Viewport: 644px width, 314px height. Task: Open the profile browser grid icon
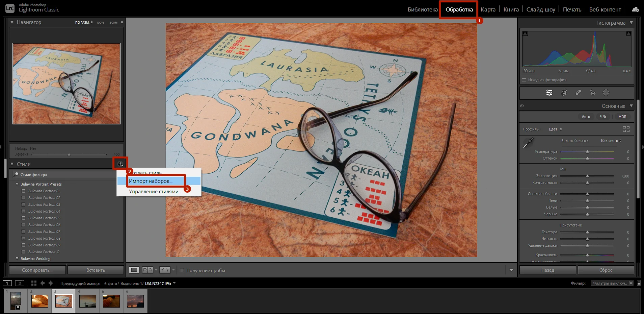point(626,129)
